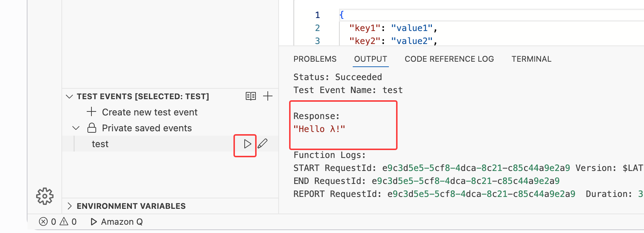Screen dimensions: 644x233
Task: Run the test event with play icon
Action: pyautogui.click(x=247, y=144)
